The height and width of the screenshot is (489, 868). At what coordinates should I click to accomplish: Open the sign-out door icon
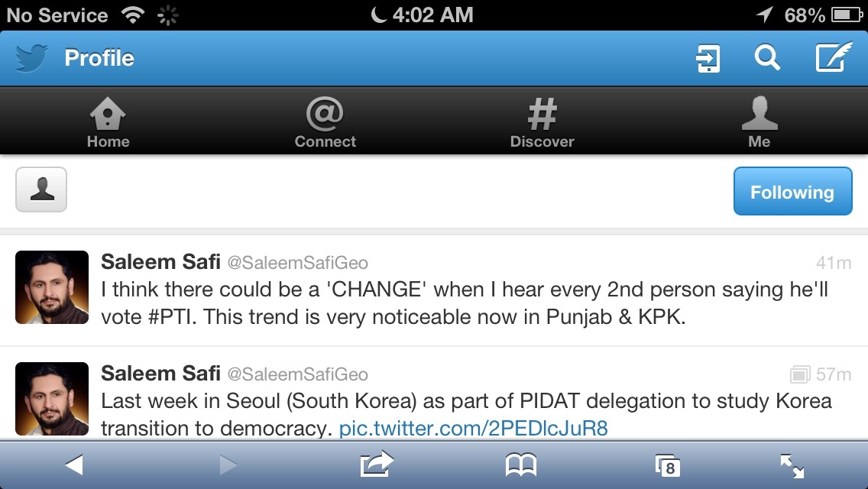coord(708,58)
